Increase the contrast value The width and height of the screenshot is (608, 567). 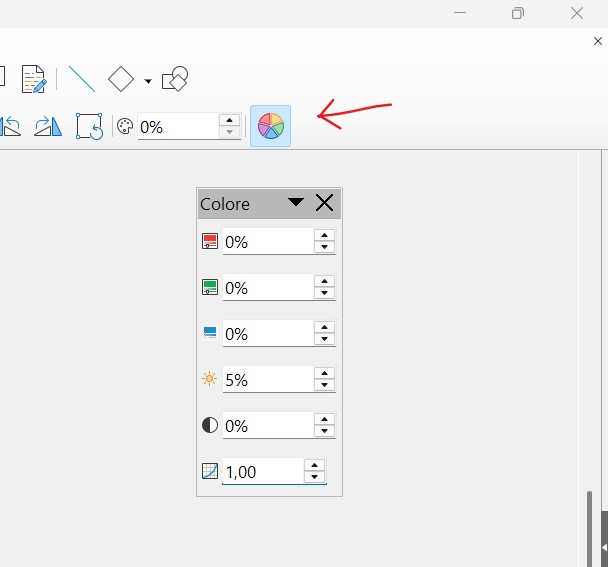(325, 419)
